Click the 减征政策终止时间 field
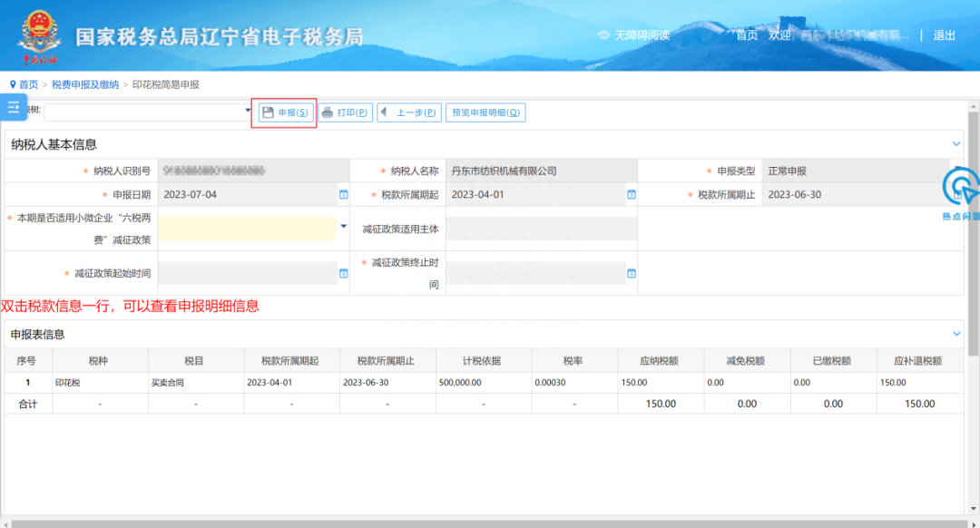 tap(536, 273)
